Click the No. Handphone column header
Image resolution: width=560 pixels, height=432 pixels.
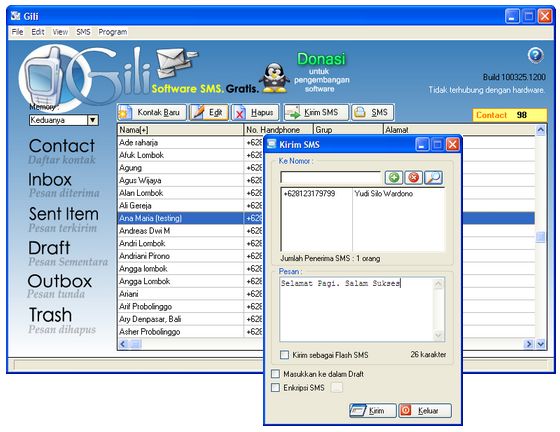[x=278, y=130]
